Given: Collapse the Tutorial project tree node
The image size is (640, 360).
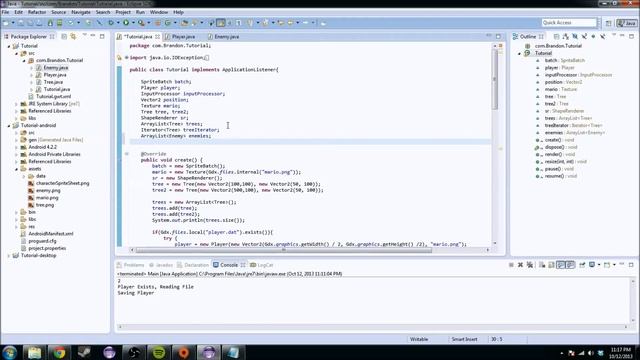Looking at the screenshot, I should tap(9, 46).
